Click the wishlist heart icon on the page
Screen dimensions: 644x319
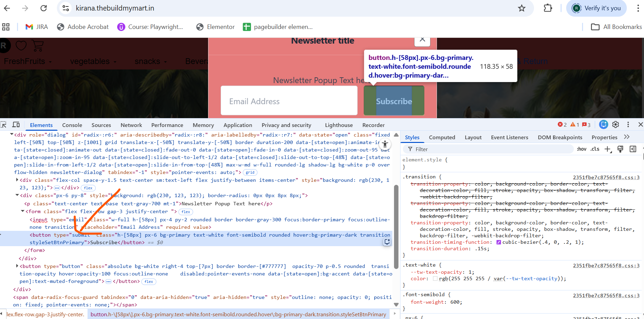pos(21,46)
